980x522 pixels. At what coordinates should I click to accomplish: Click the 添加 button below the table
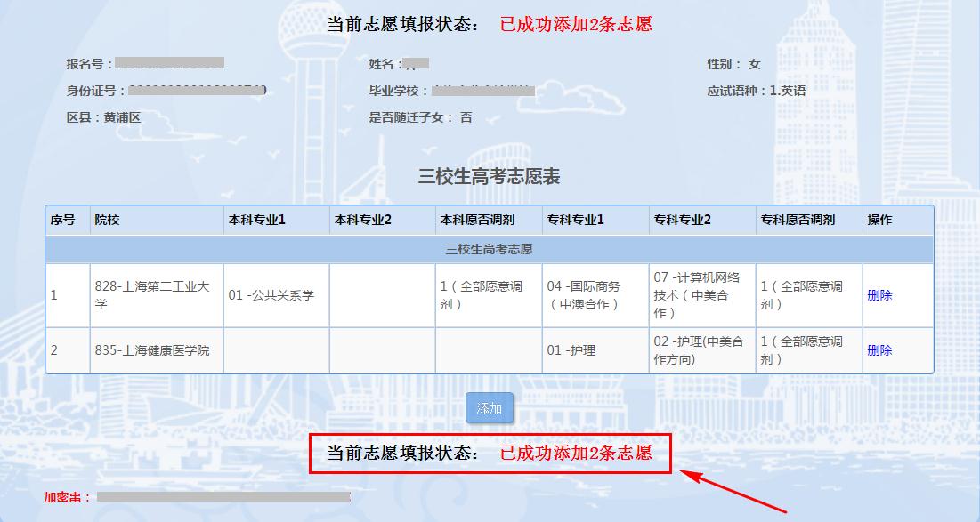pos(490,408)
